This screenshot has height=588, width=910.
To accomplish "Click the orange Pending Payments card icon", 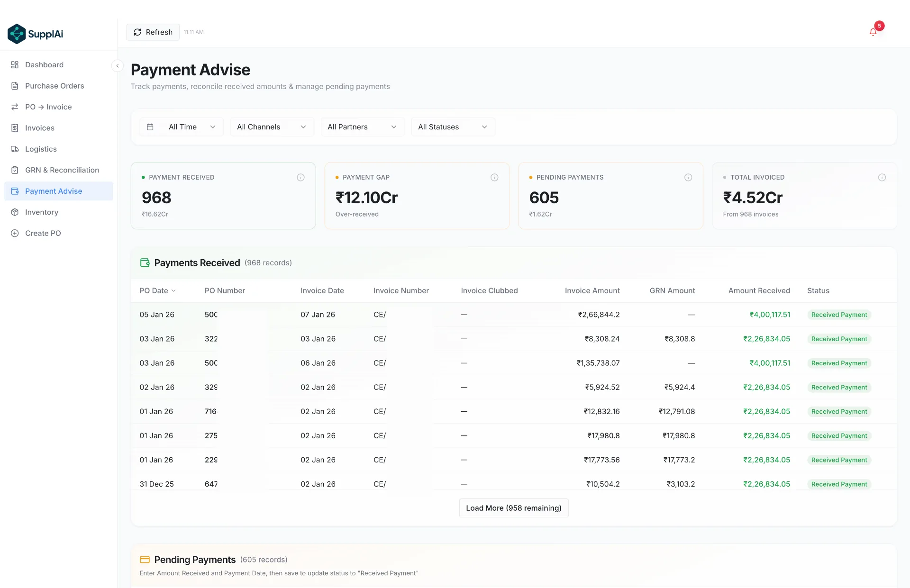I will [x=145, y=560].
